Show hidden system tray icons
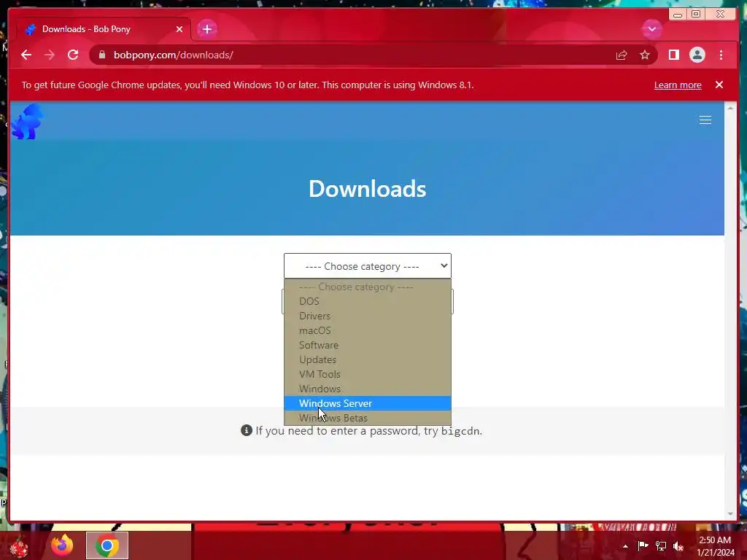The image size is (747, 560). 625,546
